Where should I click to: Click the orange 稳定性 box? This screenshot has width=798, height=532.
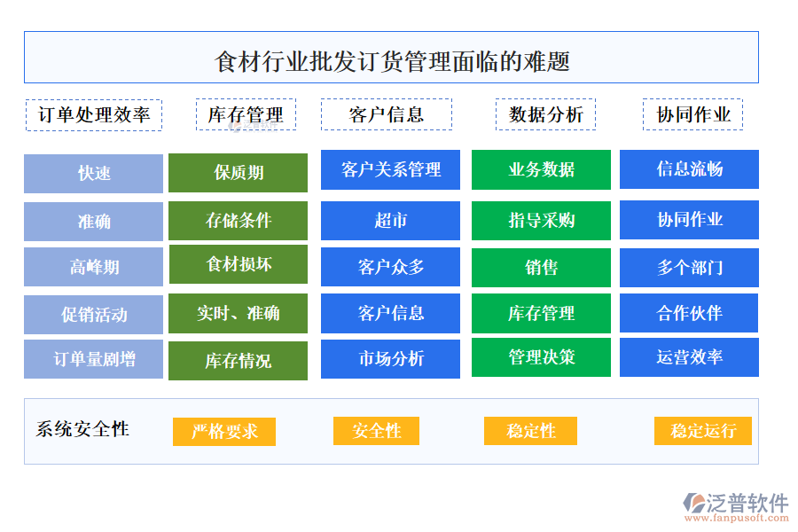click(x=530, y=431)
